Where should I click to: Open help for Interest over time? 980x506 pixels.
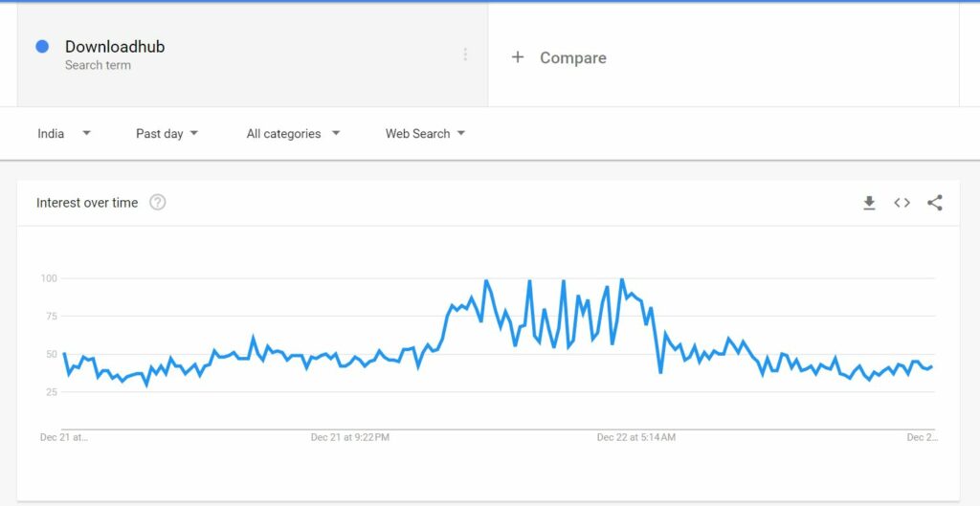point(158,203)
